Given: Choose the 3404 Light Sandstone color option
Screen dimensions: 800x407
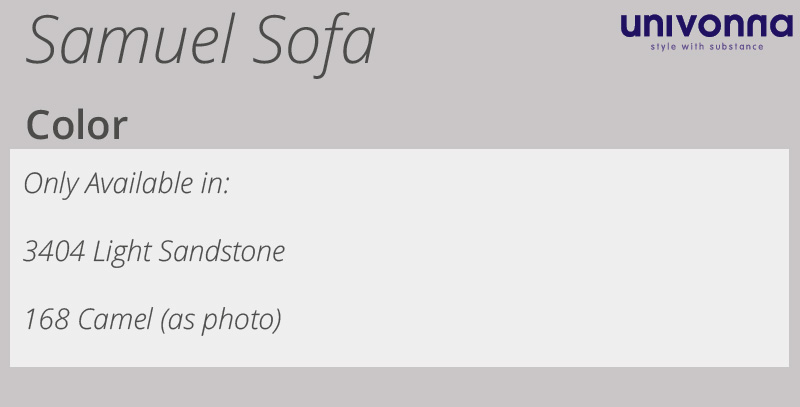Looking at the screenshot, I should (154, 252).
